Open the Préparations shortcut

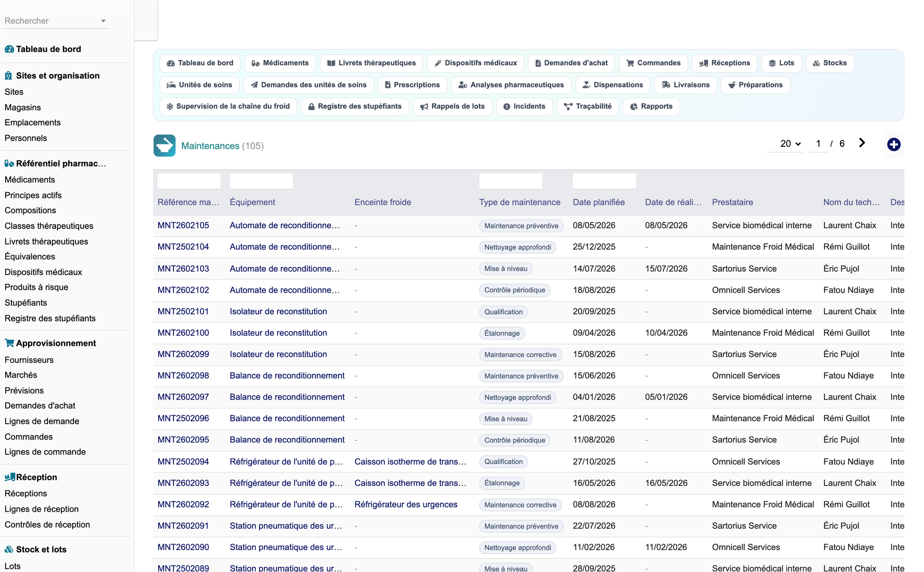coord(755,85)
